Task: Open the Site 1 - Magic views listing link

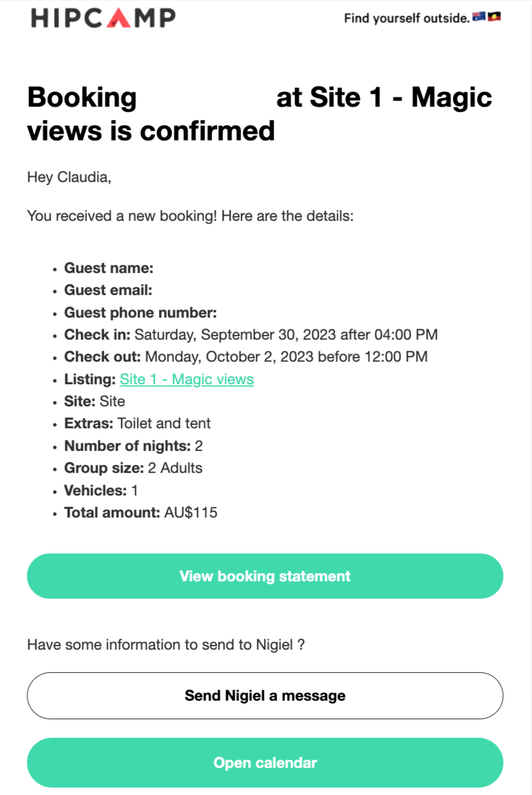Action: point(187,380)
